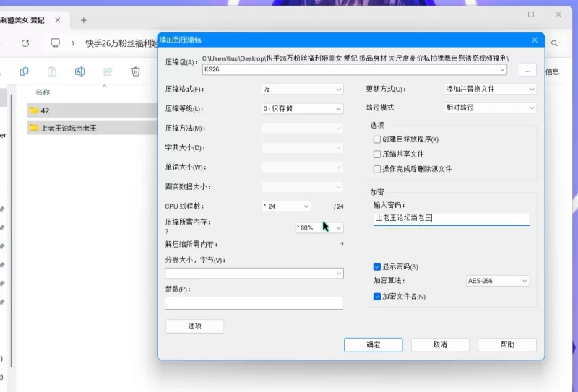Click the Delete trash icon in toolbar

point(136,71)
